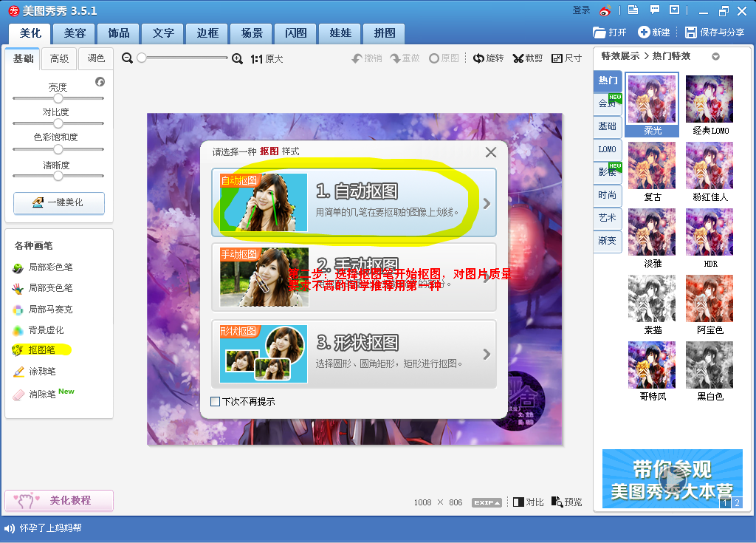The image size is (756, 543).
Task: Click 保存与分享 save and share
Action: pos(715,33)
